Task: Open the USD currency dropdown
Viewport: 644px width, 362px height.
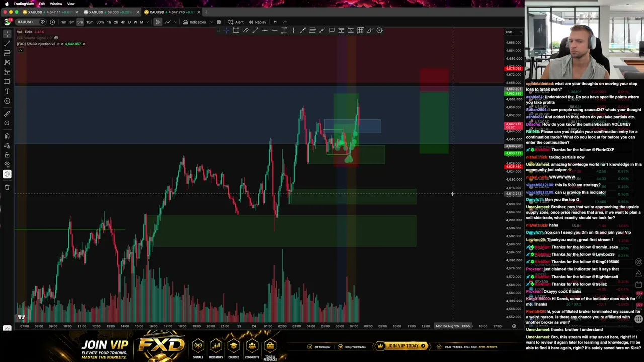Action: pos(513,32)
